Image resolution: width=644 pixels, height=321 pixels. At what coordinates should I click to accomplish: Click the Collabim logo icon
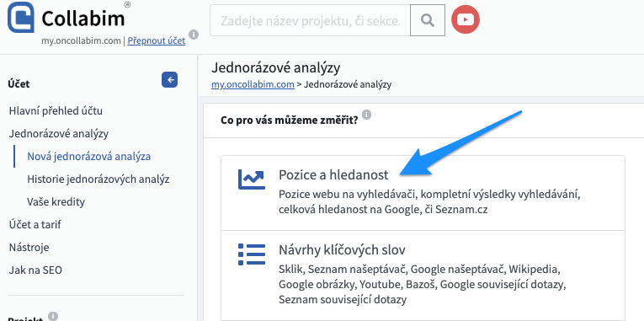20,17
